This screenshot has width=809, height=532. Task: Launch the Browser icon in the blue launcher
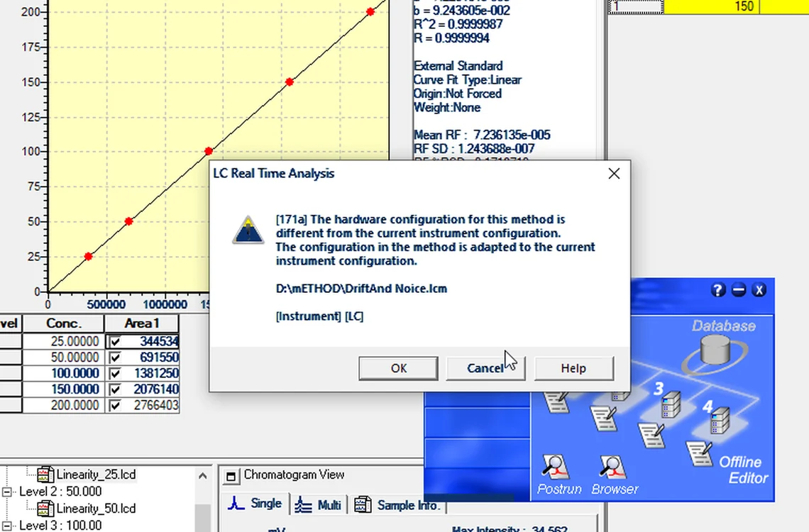click(x=612, y=467)
